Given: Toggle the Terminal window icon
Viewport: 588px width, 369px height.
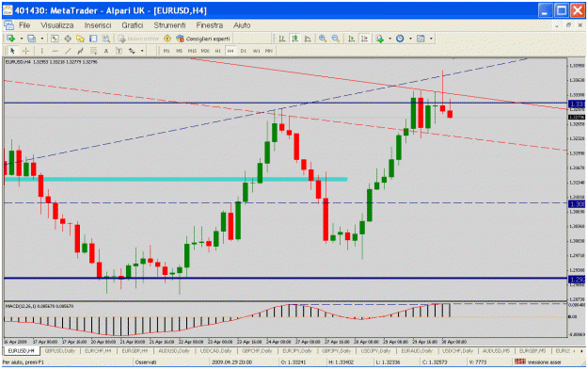Looking at the screenshot, I should pos(93,39).
